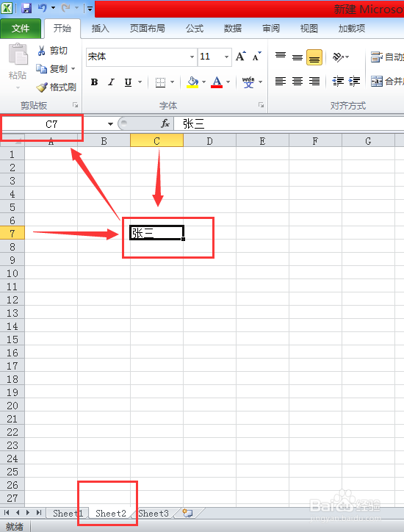Select row 12 header

[12, 300]
